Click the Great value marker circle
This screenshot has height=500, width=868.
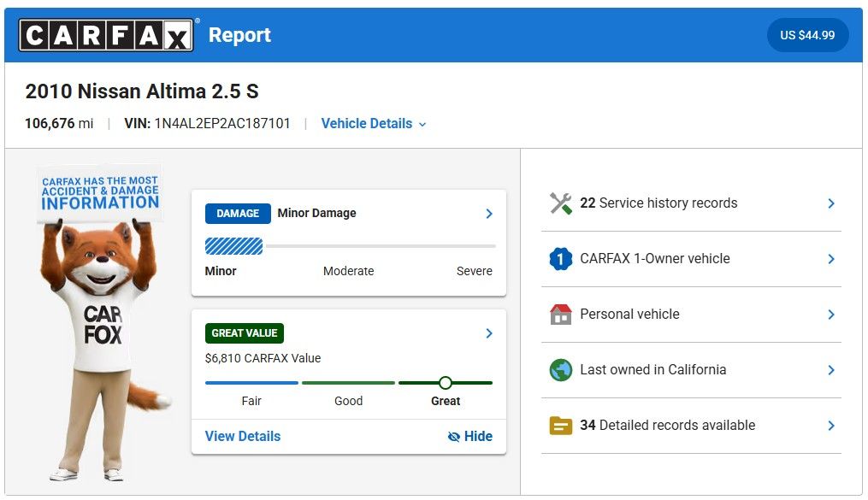tap(445, 383)
